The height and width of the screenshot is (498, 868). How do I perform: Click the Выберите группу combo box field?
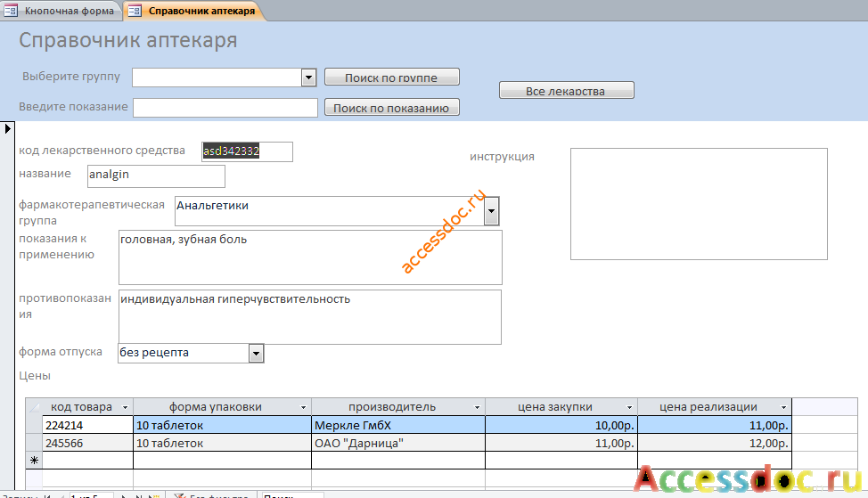(217, 78)
